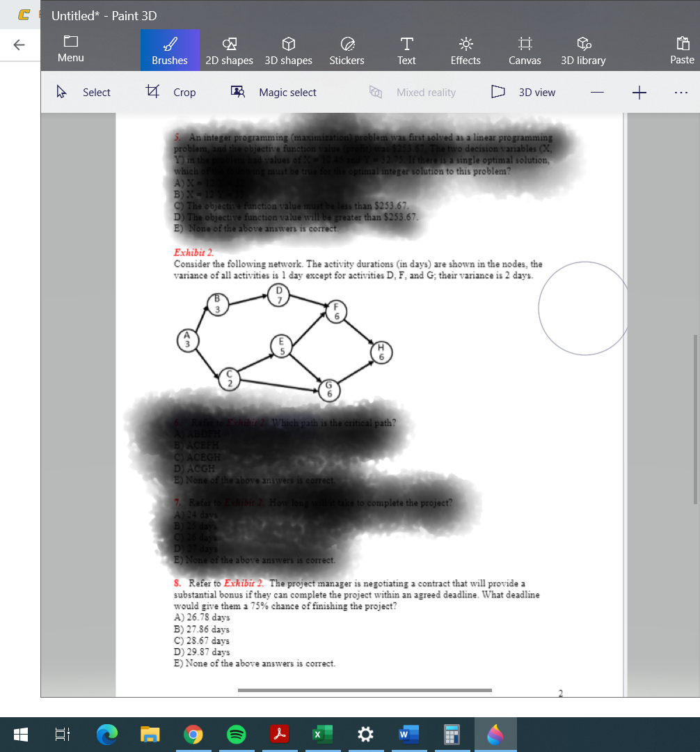Open the Canvas tab
Viewport: 700px width, 752px height.
pyautogui.click(x=525, y=50)
